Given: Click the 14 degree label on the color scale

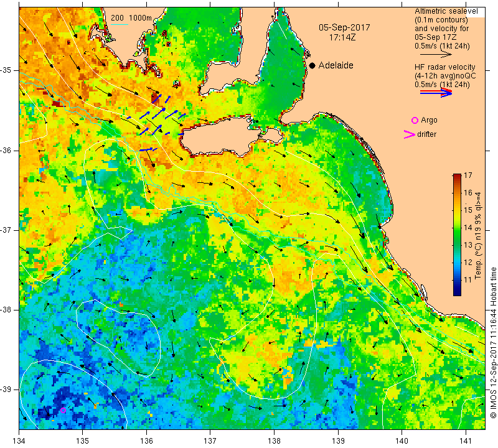Looking at the screenshot, I should pyautogui.click(x=468, y=227).
